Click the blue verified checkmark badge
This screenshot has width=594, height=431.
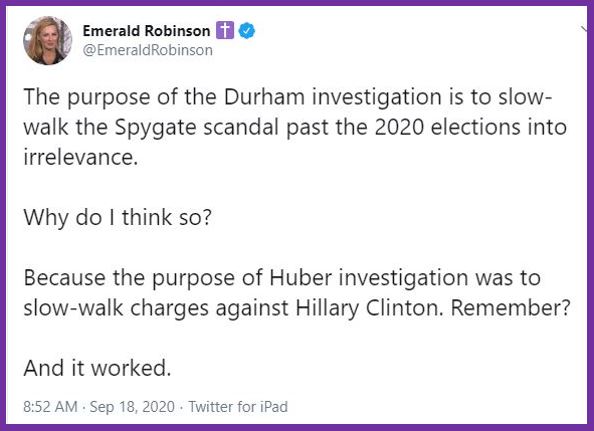pyautogui.click(x=247, y=31)
